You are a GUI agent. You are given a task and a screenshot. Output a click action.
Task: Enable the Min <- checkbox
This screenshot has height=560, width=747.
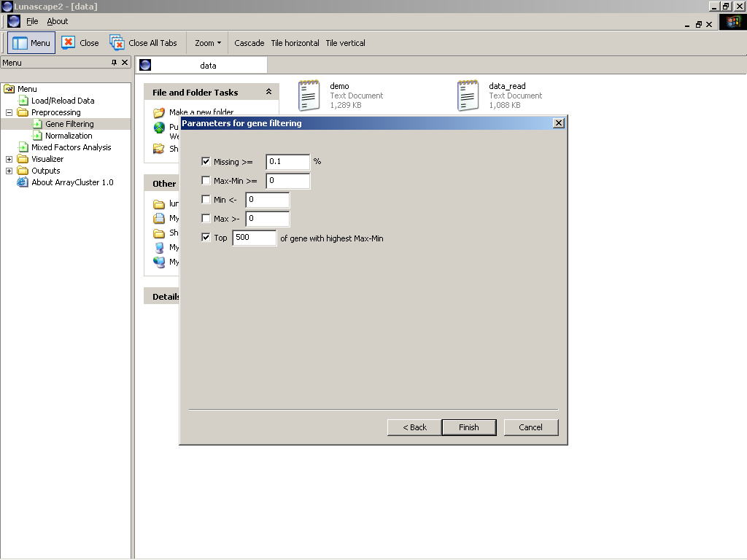[x=206, y=200]
